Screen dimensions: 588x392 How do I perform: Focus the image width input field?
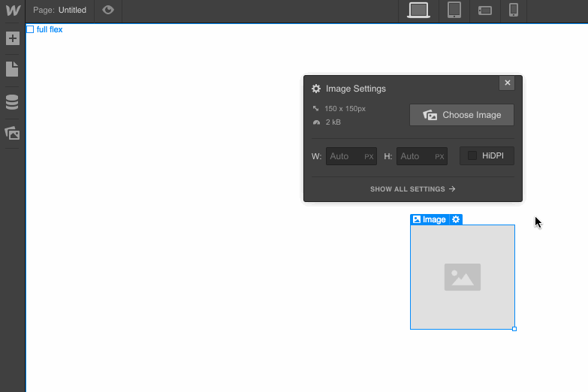351,156
